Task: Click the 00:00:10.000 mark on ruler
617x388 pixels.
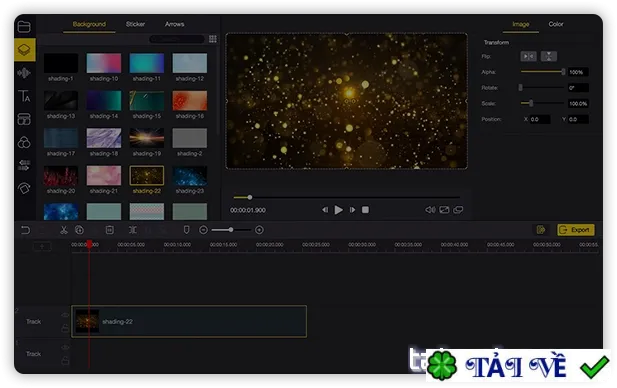Action: [177, 244]
